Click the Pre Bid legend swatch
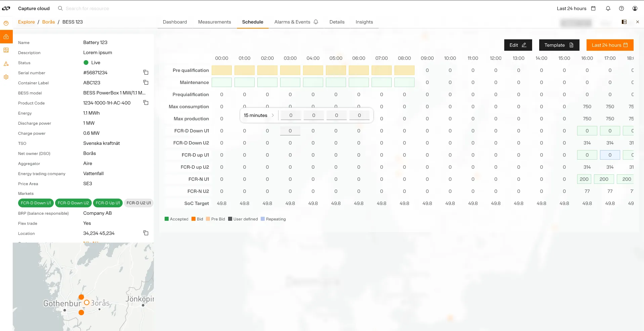644x331 pixels. pos(208,219)
